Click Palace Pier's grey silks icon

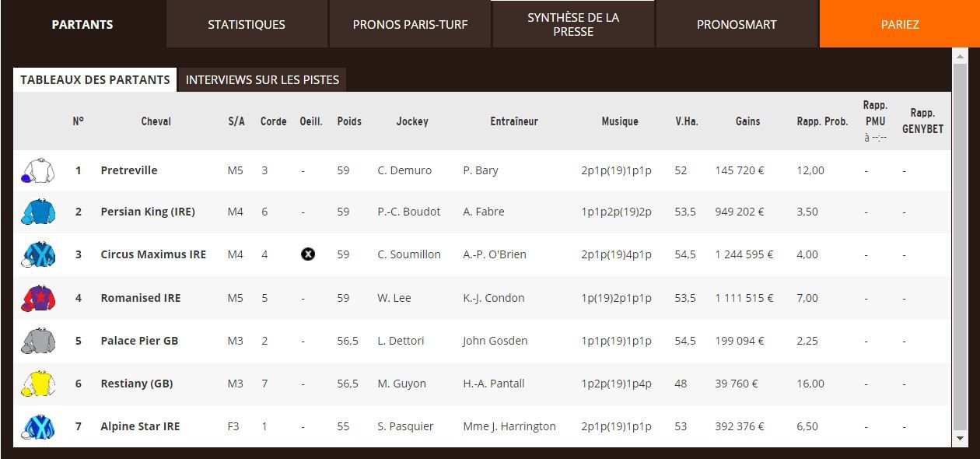click(37, 341)
